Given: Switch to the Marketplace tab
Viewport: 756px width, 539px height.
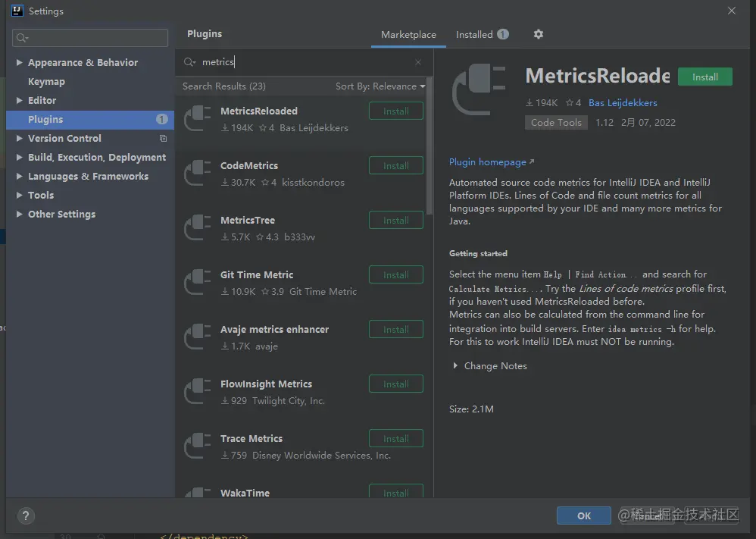Looking at the screenshot, I should click(x=408, y=35).
